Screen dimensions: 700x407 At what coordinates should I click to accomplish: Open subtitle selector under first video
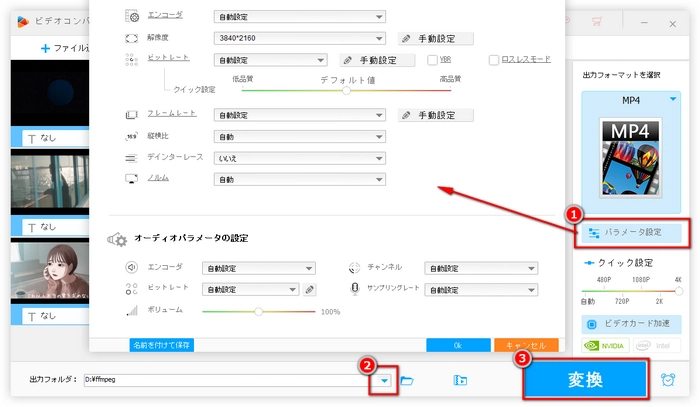pyautogui.click(x=56, y=138)
